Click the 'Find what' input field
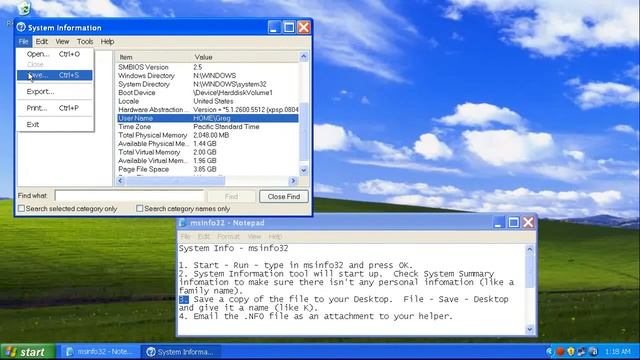Viewport: 640px width, 360px height. [x=129, y=196]
